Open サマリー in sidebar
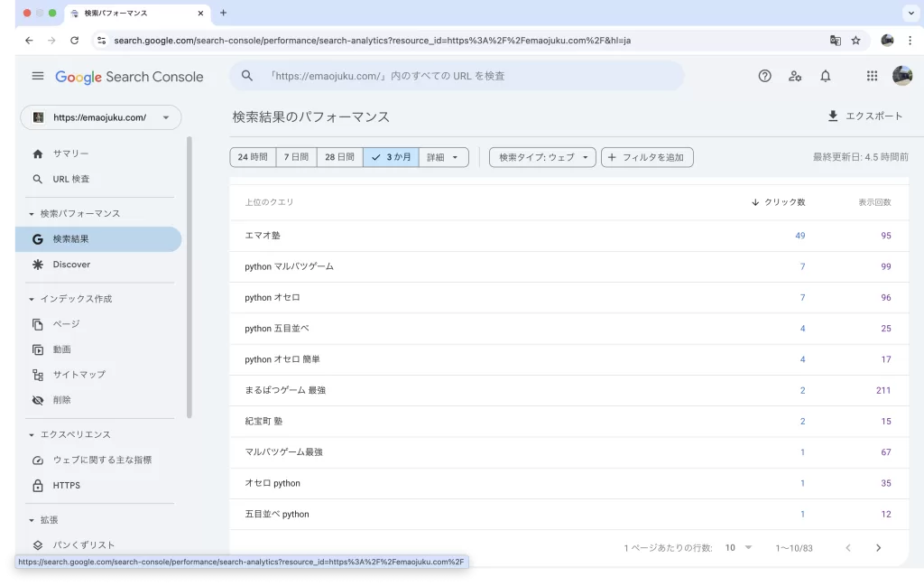The height and width of the screenshot is (586, 924). [x=98, y=153]
